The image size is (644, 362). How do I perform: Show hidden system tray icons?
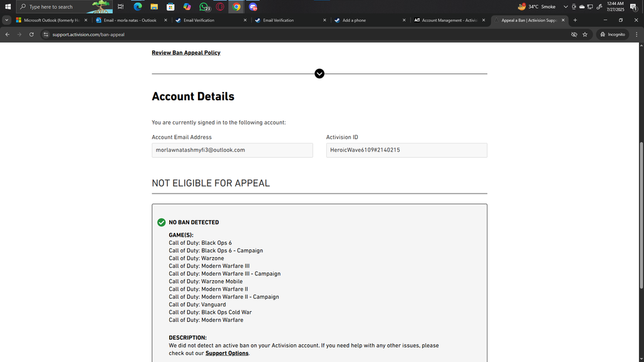tap(566, 6)
